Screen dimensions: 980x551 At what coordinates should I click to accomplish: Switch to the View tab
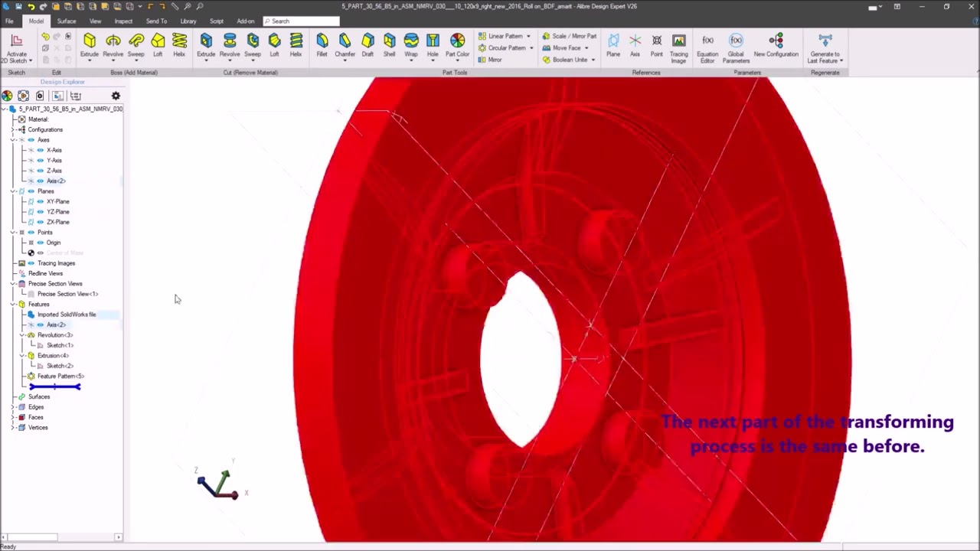coord(95,21)
